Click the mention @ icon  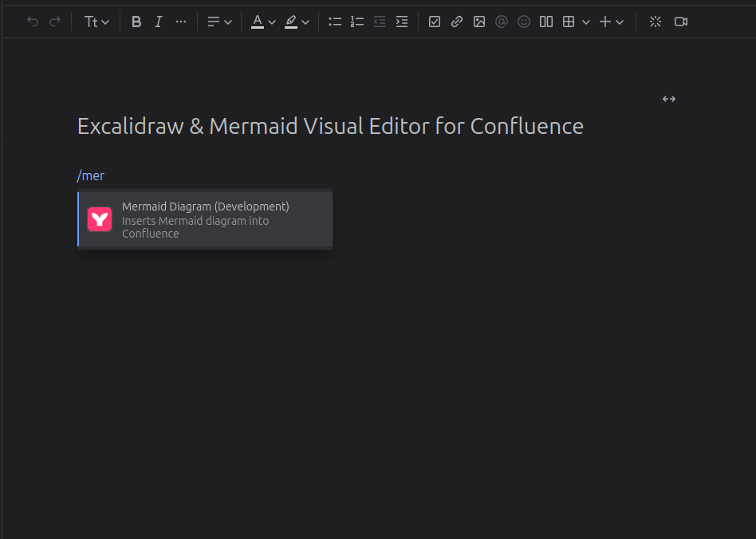coord(502,22)
